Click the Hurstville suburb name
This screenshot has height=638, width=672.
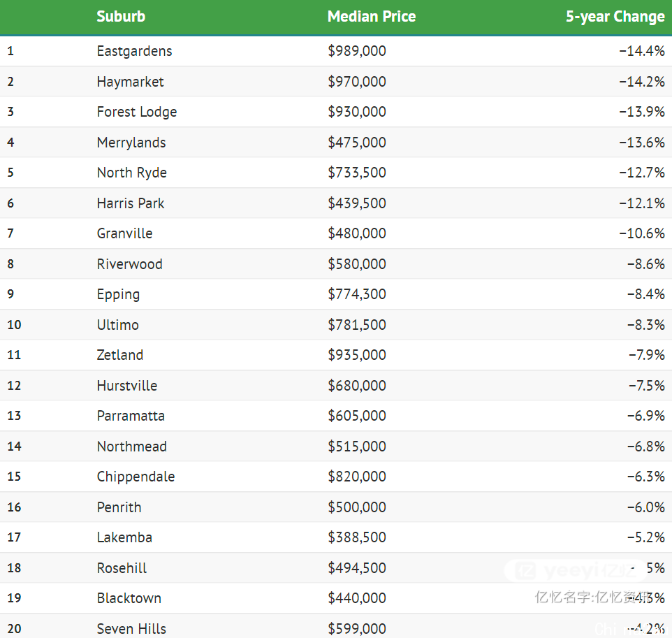127,386
